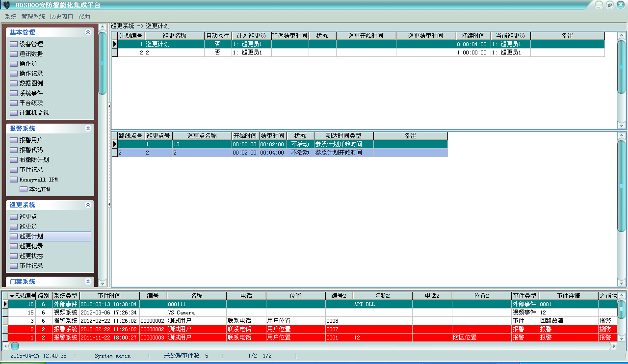This screenshot has height=364, width=628.
Task: Click the icon beside 巡更状态
Action: click(13, 256)
